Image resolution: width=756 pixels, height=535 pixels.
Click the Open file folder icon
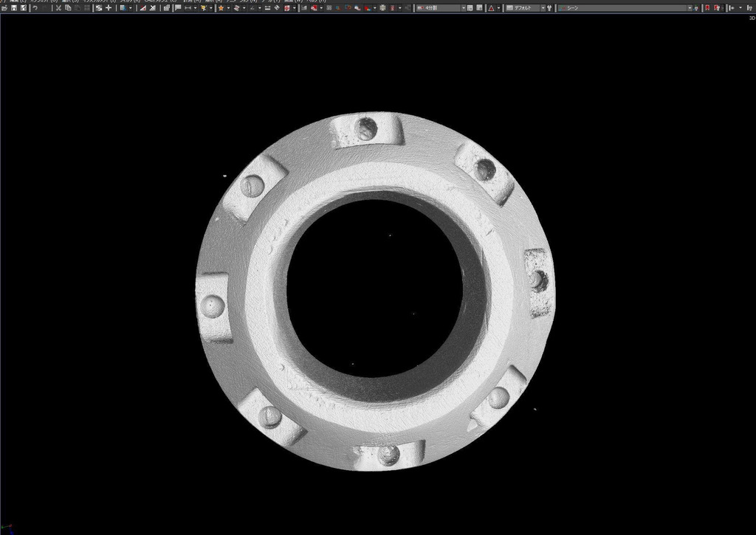coord(4,8)
